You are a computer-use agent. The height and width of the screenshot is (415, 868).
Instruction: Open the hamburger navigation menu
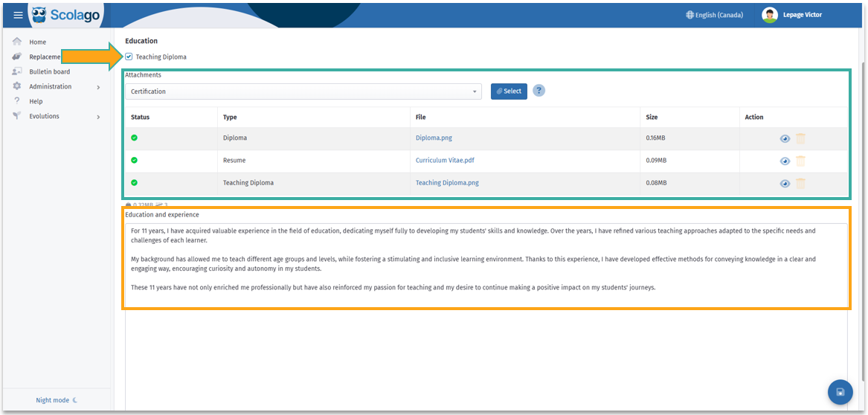(19, 15)
